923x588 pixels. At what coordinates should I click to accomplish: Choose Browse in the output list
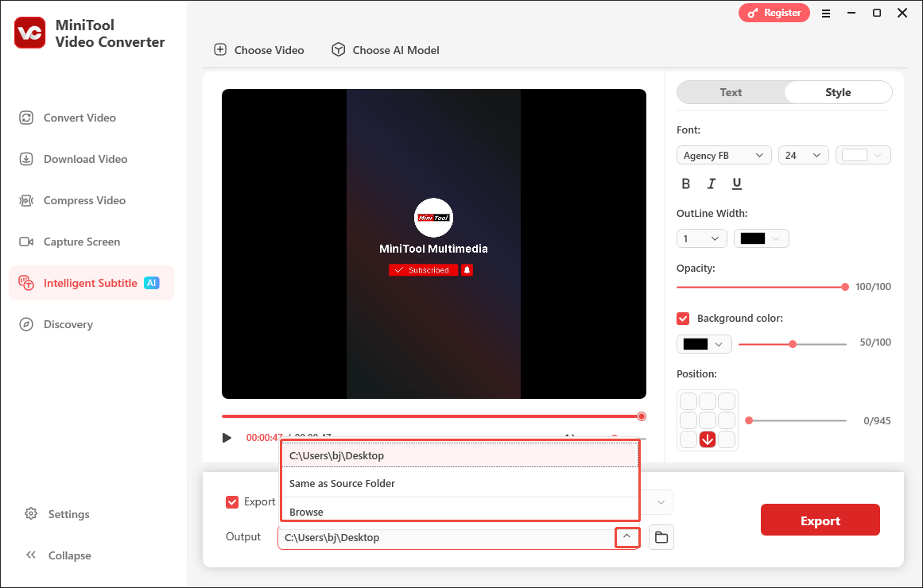coord(460,510)
